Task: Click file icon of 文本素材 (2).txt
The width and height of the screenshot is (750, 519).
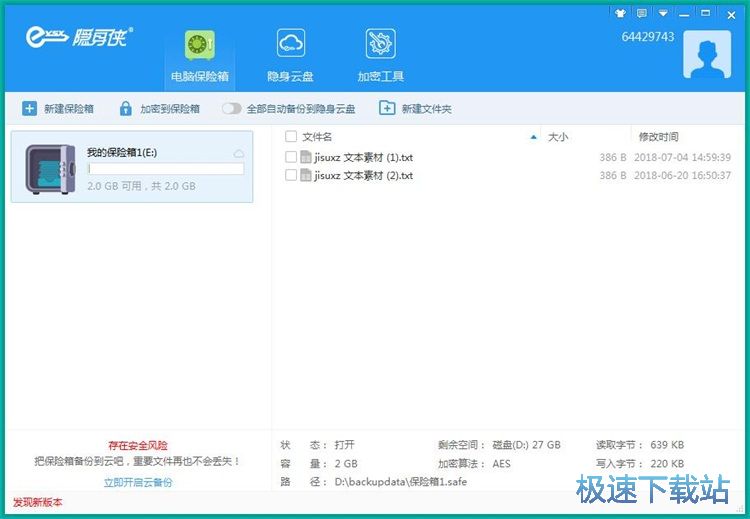Action: 306,175
